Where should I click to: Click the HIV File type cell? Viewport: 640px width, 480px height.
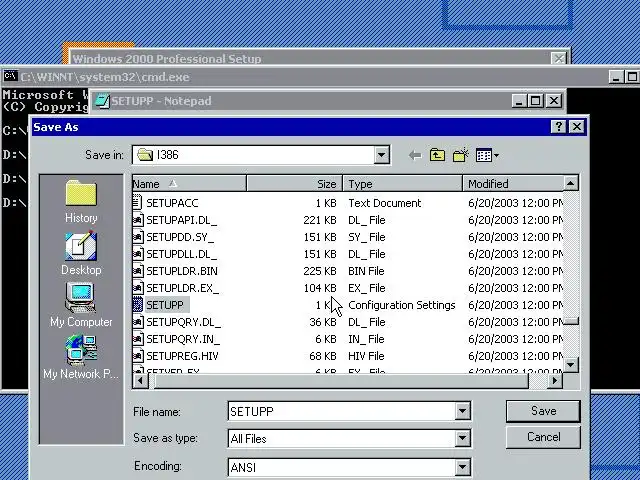click(366, 356)
